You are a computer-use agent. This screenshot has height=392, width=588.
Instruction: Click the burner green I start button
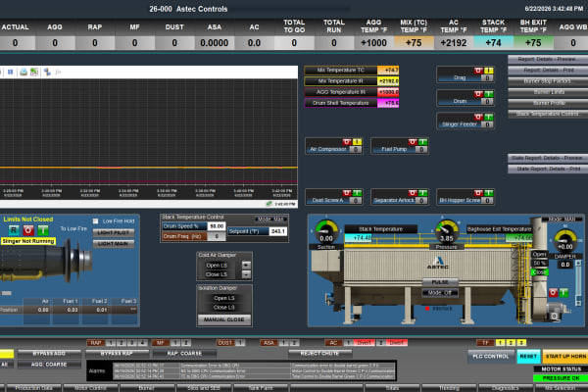[43, 230]
